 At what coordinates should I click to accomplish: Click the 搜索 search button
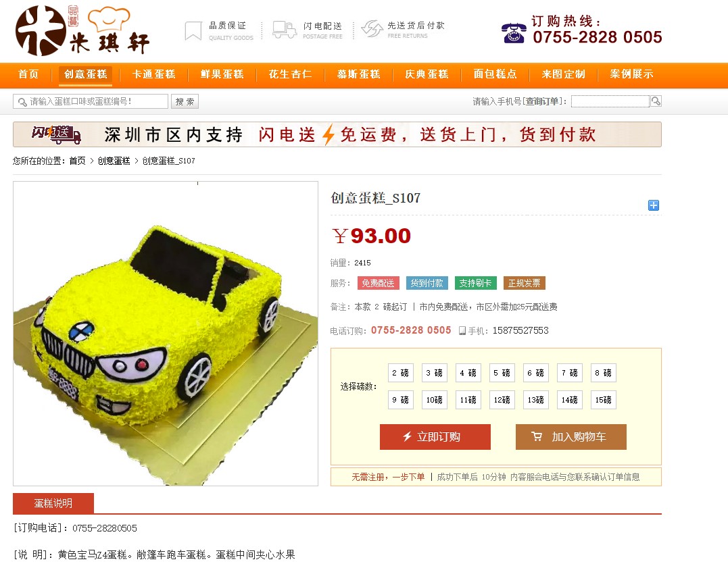185,101
